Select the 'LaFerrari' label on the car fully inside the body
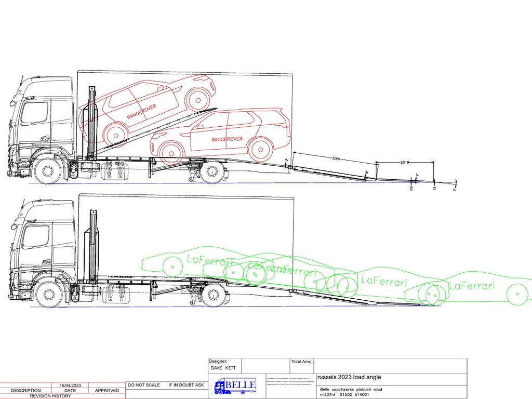The width and height of the screenshot is (532, 399). 210,261
